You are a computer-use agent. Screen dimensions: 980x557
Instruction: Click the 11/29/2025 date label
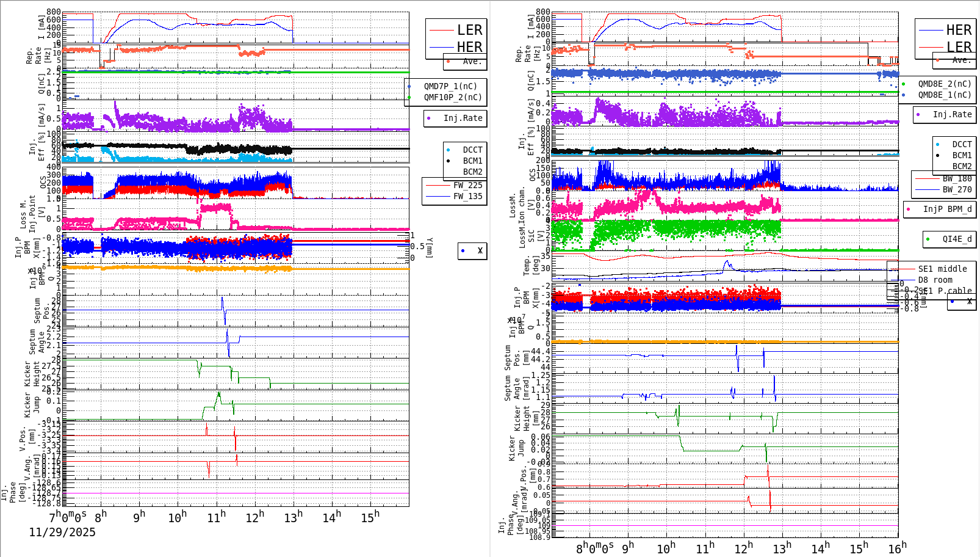(x=62, y=532)
